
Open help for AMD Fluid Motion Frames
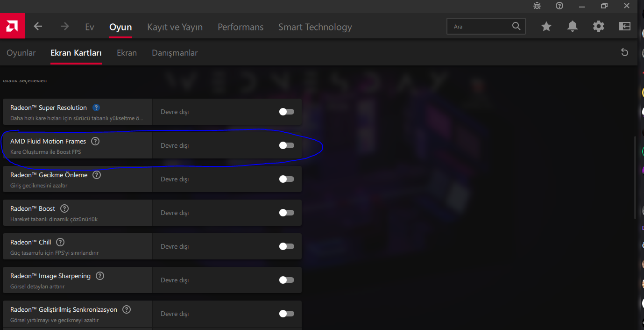(95, 141)
